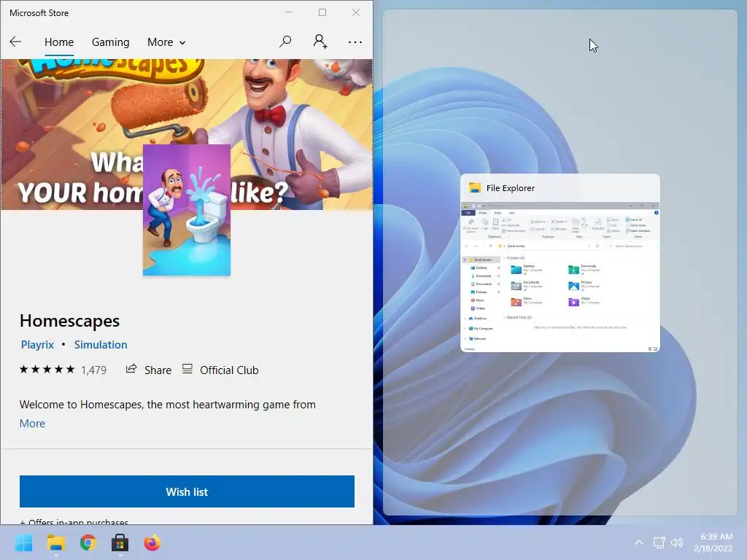Show hidden tray icons chevron

click(639, 542)
